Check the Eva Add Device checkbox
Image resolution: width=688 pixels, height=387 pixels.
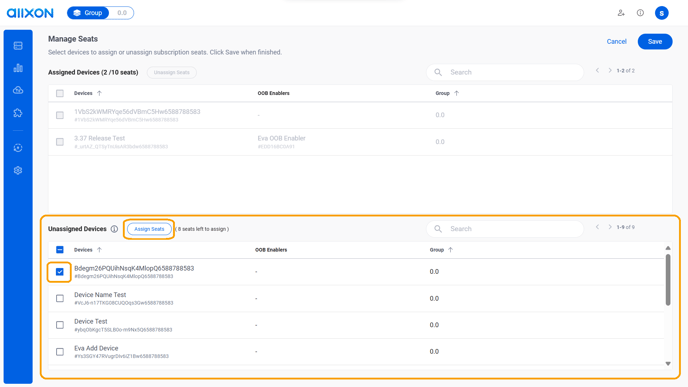click(60, 352)
